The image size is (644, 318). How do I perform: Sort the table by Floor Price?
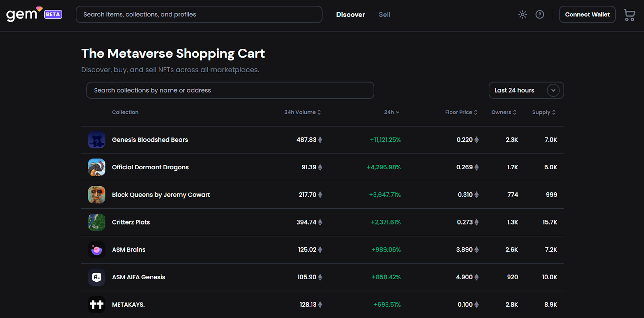click(x=461, y=112)
